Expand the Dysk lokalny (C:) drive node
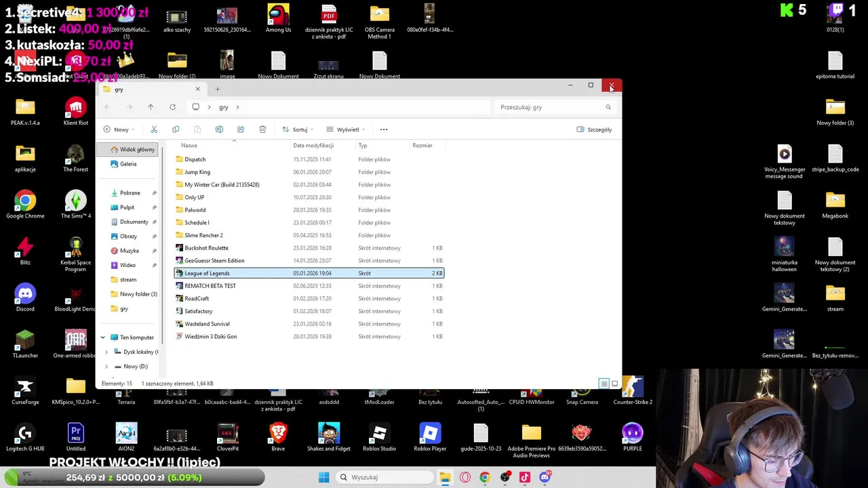 tap(106, 352)
